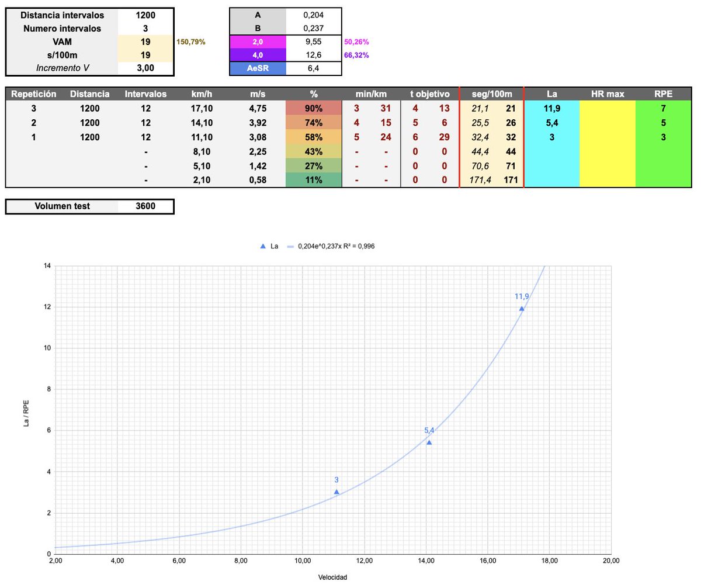Screen dimensions: 701x588
Task: Click the 20,00 label on the horizontal axis
Action: pyautogui.click(x=611, y=561)
